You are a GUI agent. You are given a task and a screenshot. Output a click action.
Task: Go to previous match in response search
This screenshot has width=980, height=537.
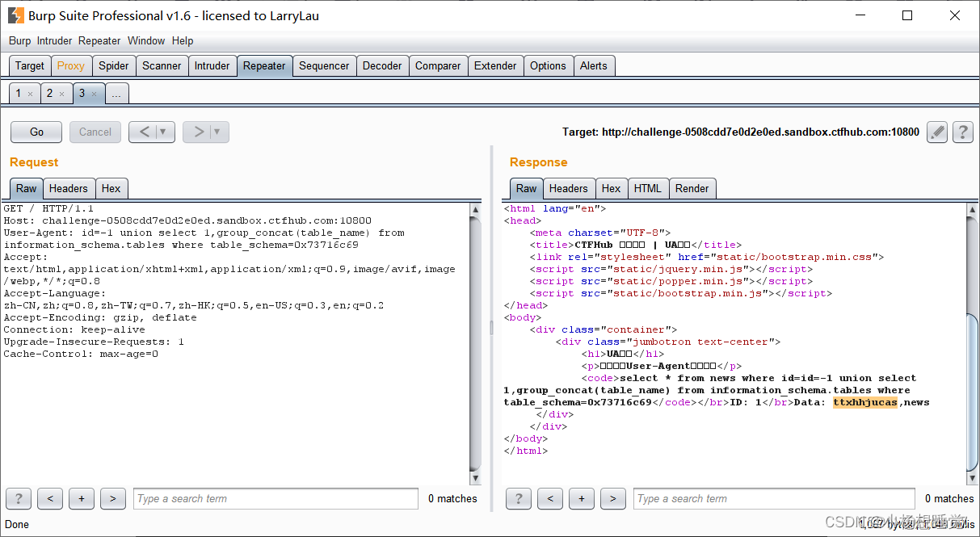click(550, 498)
